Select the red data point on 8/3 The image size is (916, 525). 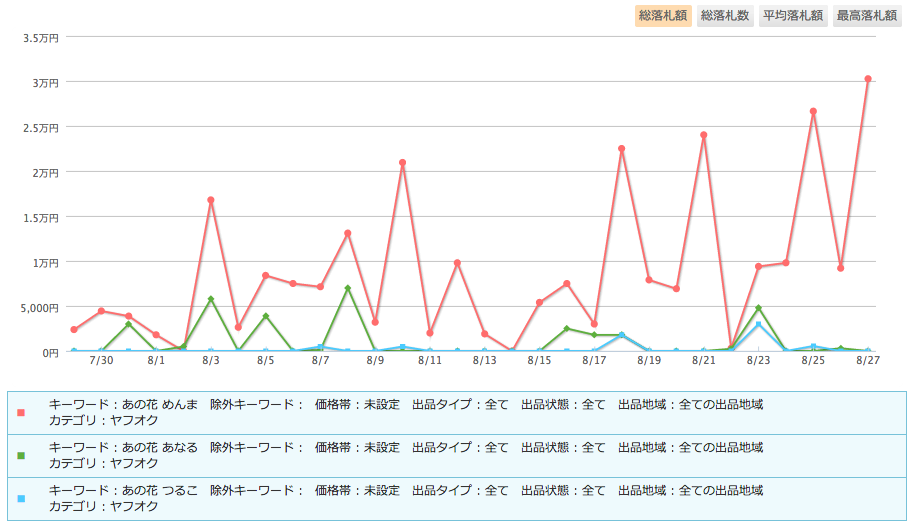pos(211,200)
